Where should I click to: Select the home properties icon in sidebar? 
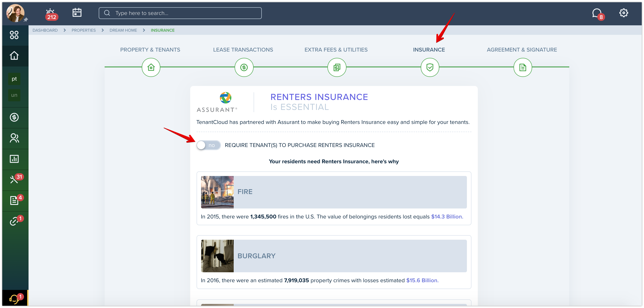tap(14, 55)
